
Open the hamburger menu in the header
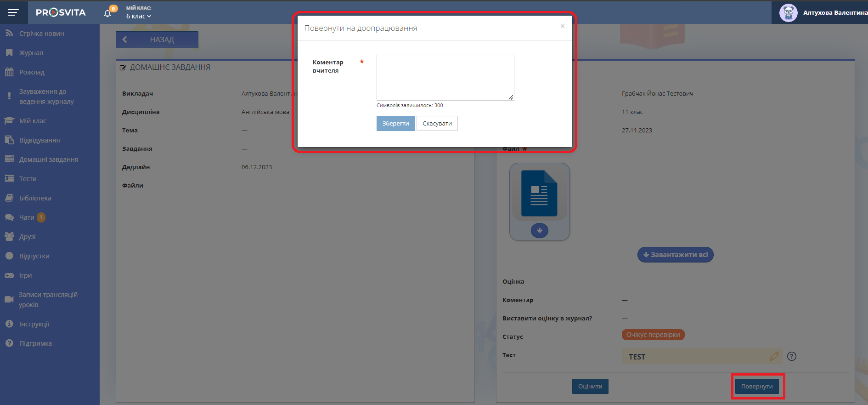[x=13, y=12]
